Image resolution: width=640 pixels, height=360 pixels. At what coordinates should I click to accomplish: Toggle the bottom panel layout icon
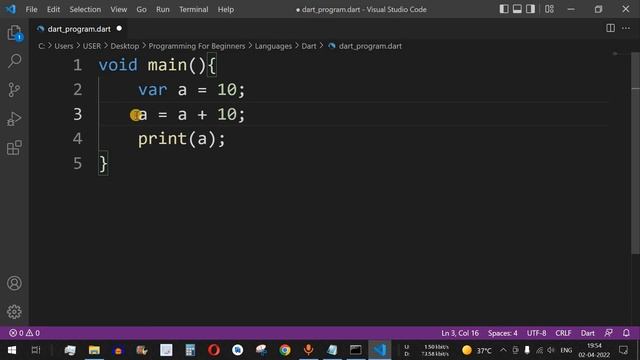(517, 9)
